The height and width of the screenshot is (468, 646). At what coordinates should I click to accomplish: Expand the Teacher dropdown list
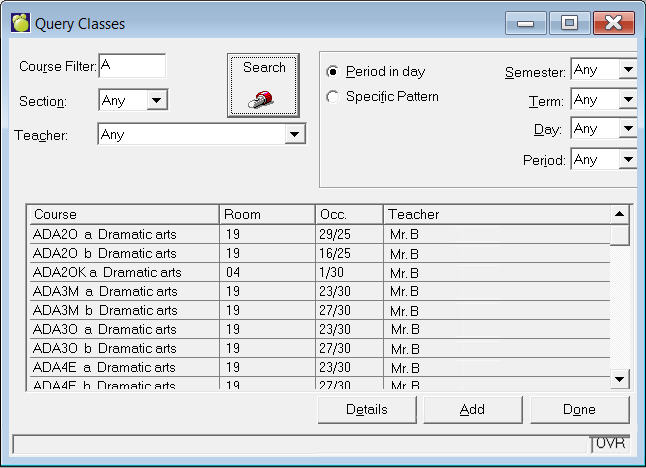click(293, 134)
